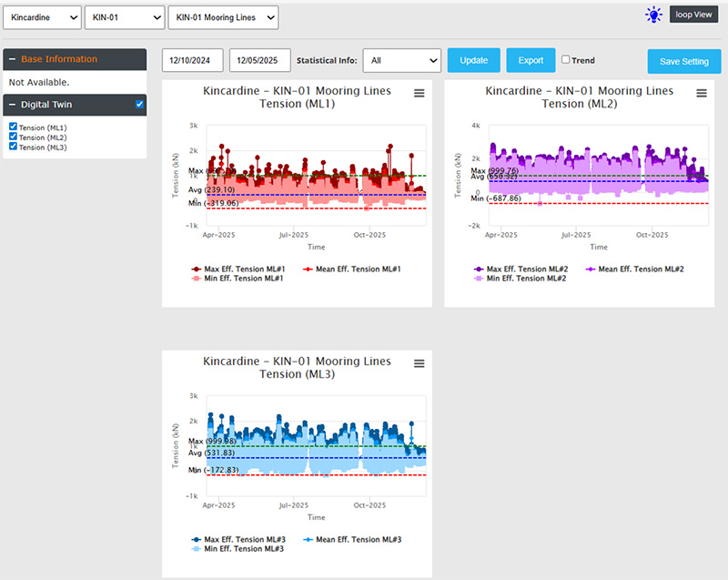Toggle Max Eff. Tension ML#1 legend marker

tap(197, 270)
